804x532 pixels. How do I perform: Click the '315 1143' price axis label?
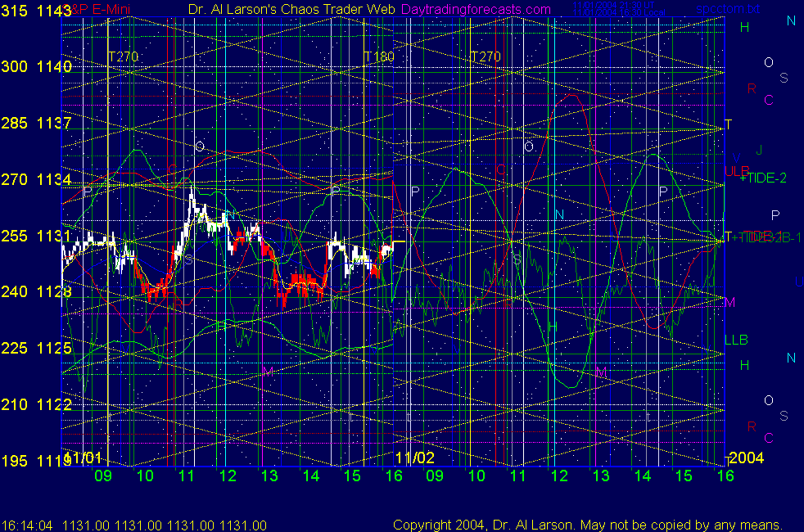(x=36, y=11)
